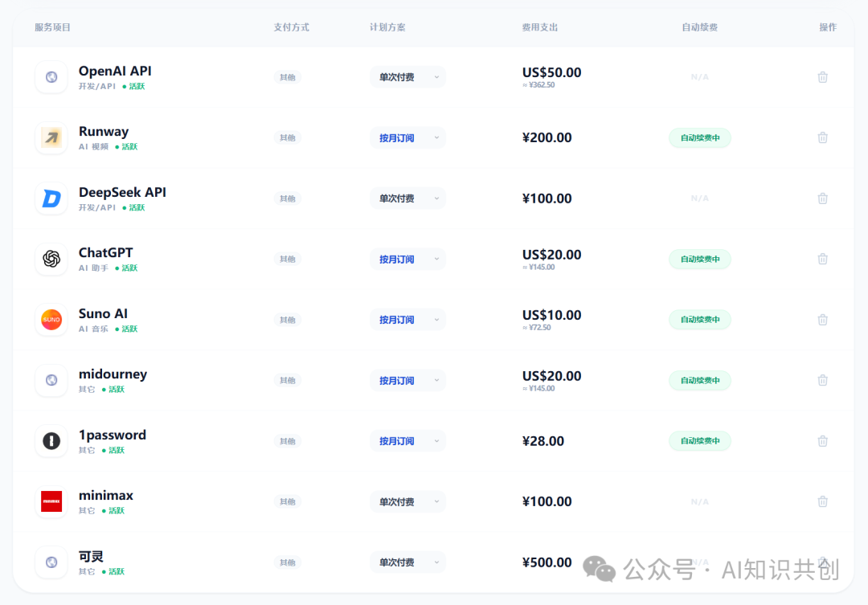This screenshot has height=605, width=868.
Task: Select the ChatGPT service name
Action: [x=106, y=252]
